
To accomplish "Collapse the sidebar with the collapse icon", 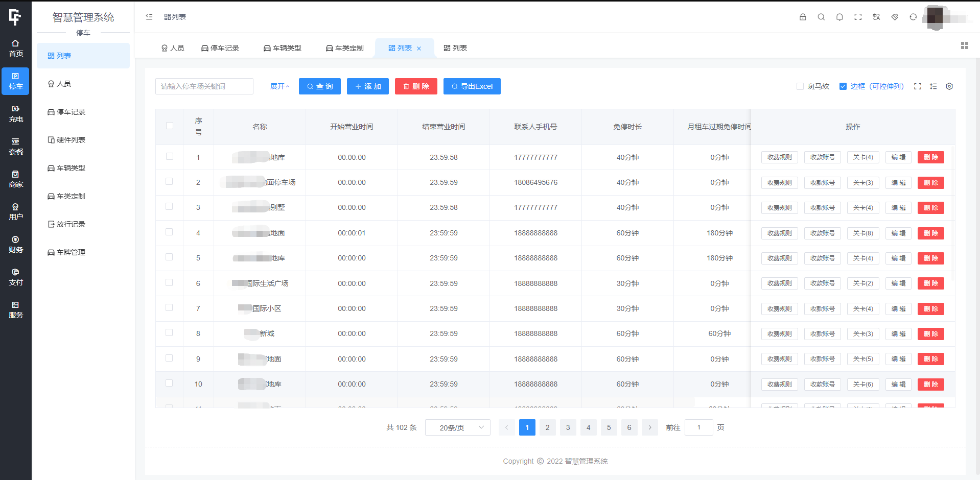I will [149, 17].
